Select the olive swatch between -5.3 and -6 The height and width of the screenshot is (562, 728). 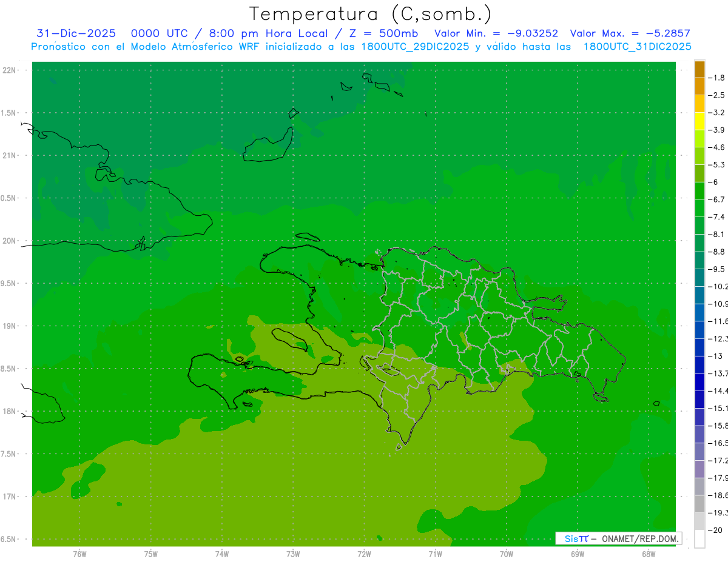click(x=699, y=173)
